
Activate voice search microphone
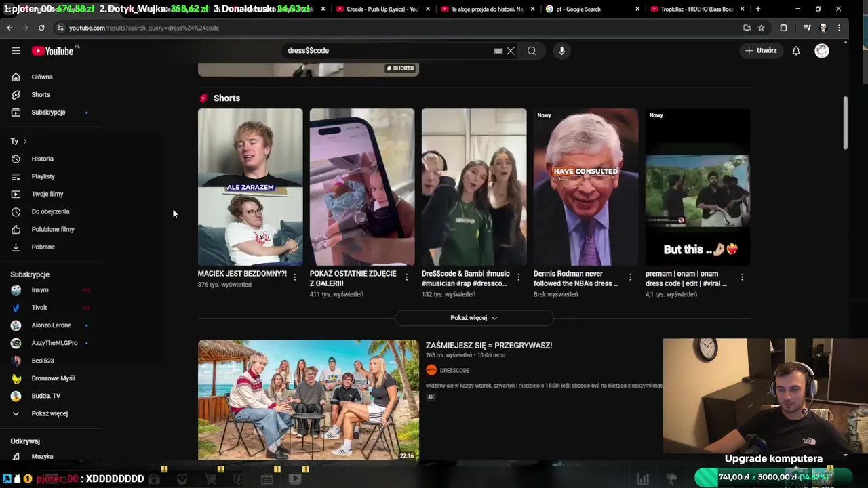[x=561, y=51]
